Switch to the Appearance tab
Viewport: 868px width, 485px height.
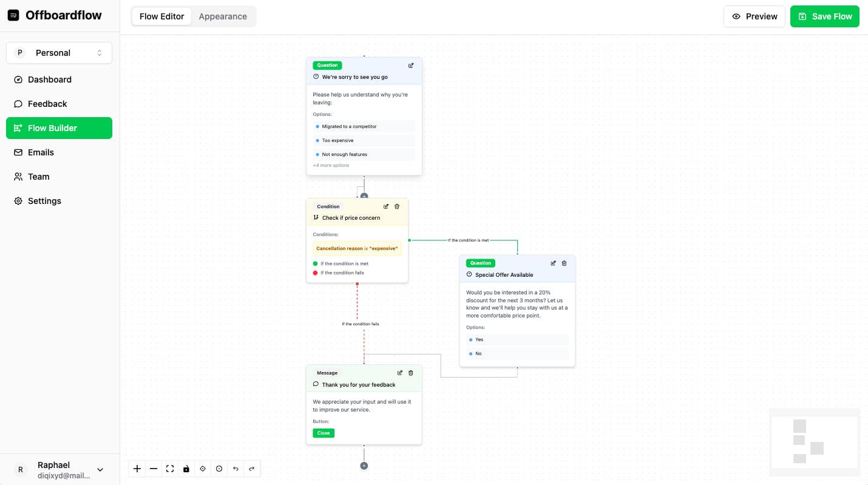pyautogui.click(x=223, y=16)
